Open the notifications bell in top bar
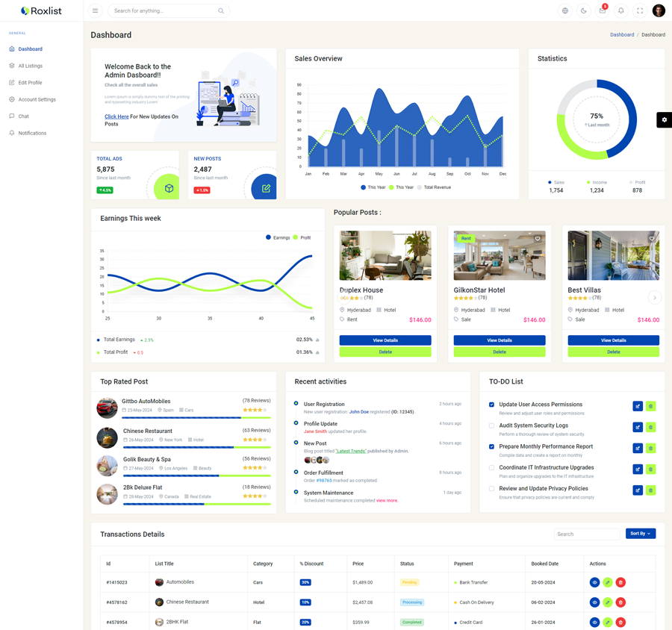Screen dimensions: 672x630 (621, 11)
